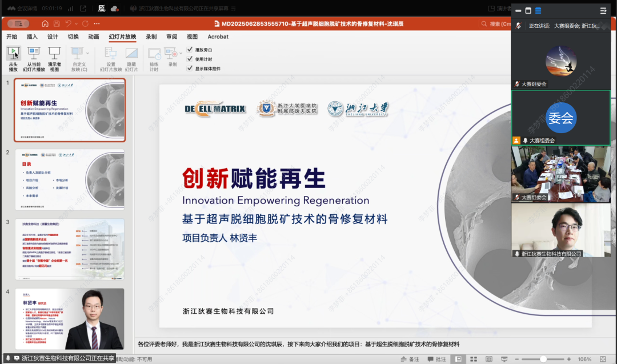Viewport: 617px width, 364px height.
Task: Select slide 1 thumbnail 创新赋能再生
Action: pos(70,110)
